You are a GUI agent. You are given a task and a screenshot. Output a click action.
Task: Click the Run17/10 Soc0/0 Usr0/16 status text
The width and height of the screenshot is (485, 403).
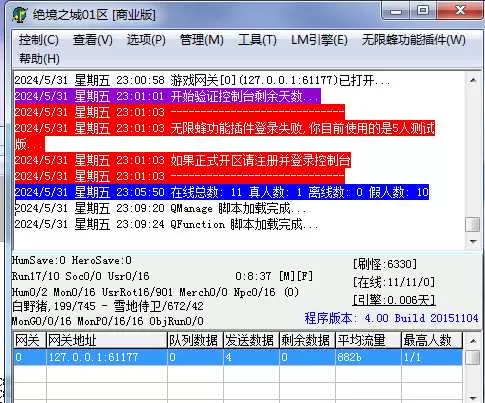80,276
